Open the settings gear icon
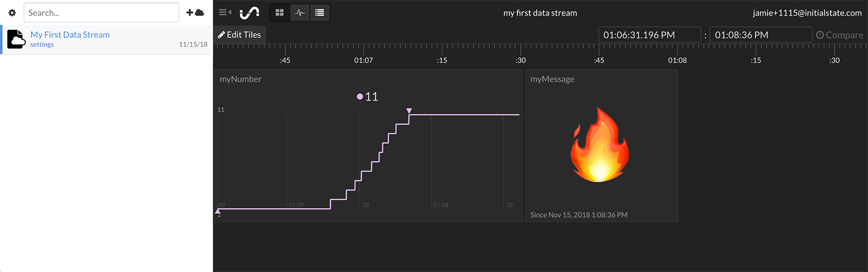This screenshot has height=272, width=868. coord(12,12)
